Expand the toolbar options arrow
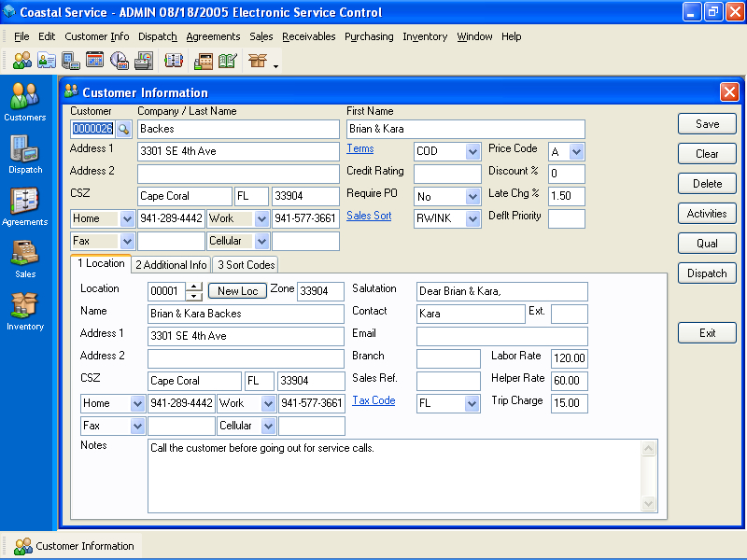747x560 pixels. pyautogui.click(x=275, y=66)
